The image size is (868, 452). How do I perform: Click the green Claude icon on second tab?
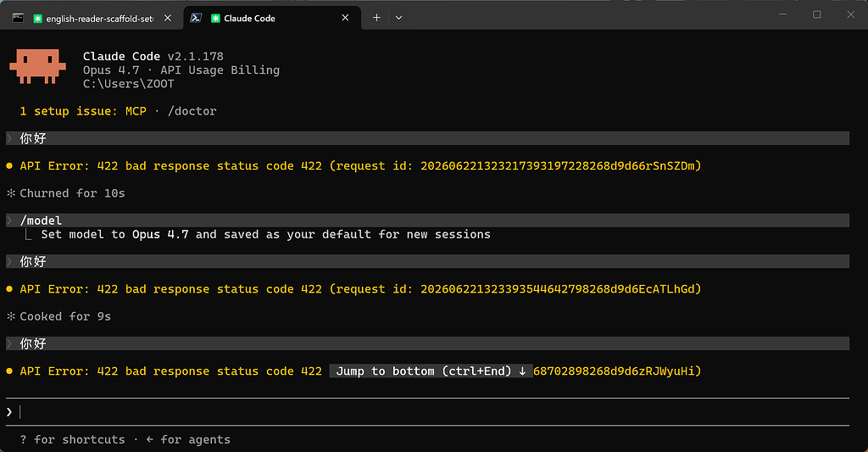click(216, 19)
